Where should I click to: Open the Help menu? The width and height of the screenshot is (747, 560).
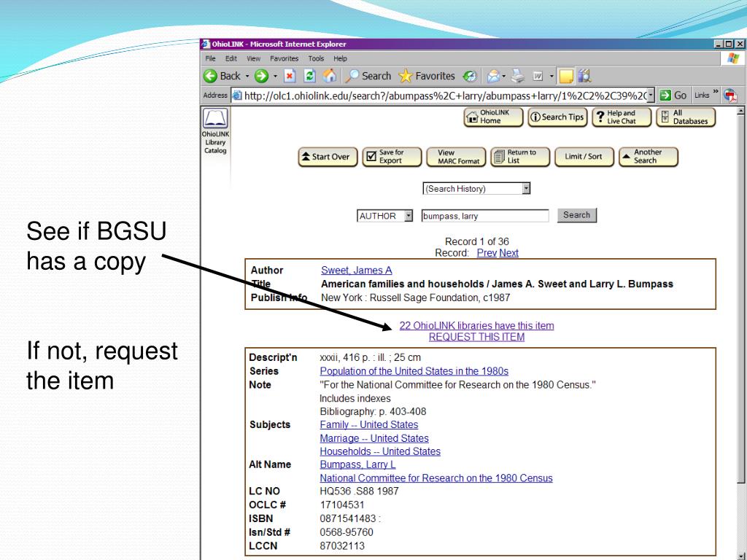click(340, 58)
